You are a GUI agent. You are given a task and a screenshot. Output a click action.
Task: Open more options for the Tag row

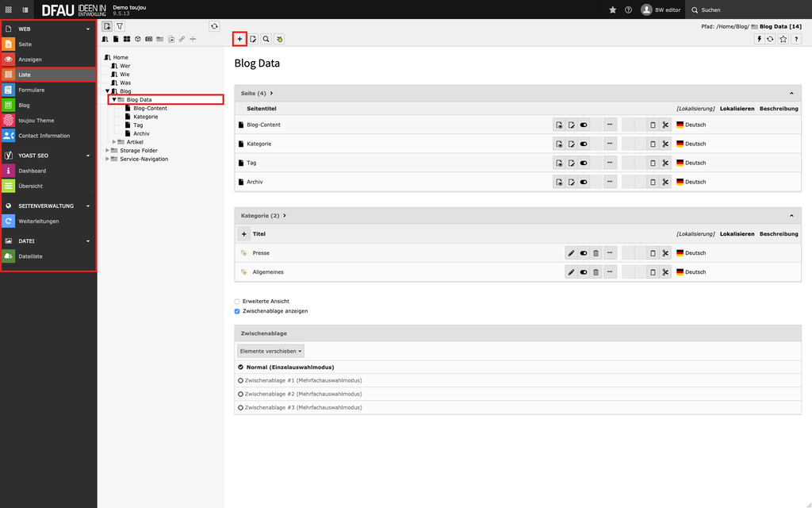coord(610,163)
